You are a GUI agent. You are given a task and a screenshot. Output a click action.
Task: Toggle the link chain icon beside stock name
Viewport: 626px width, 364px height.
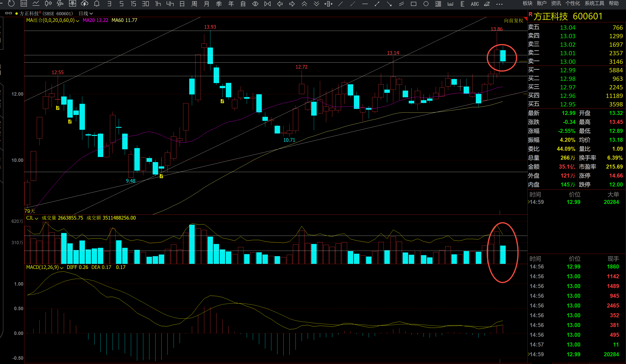click(9, 13)
